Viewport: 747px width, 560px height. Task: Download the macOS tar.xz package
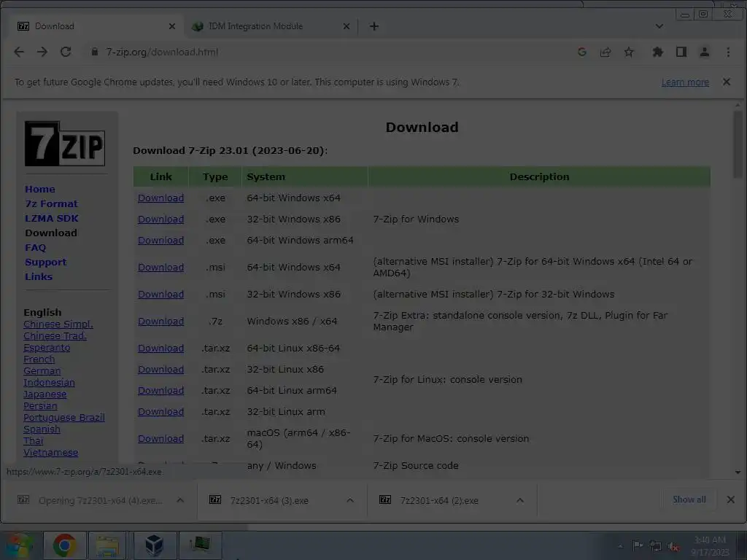[x=161, y=438]
